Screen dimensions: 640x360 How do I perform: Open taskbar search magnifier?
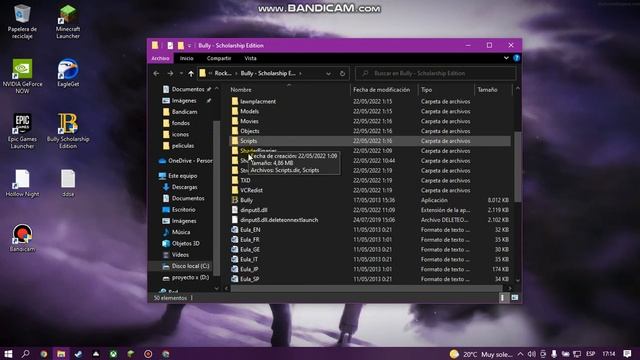tap(25, 353)
